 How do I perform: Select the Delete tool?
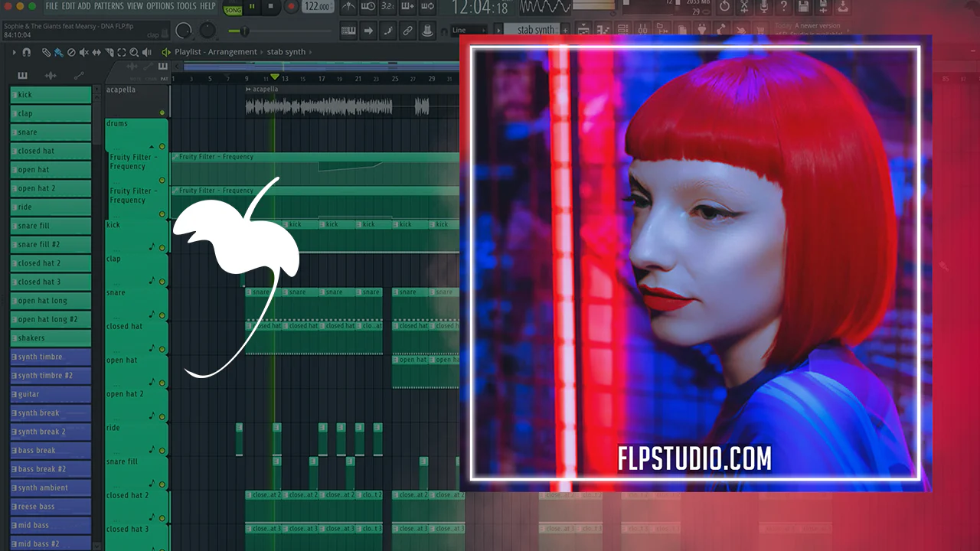point(71,52)
